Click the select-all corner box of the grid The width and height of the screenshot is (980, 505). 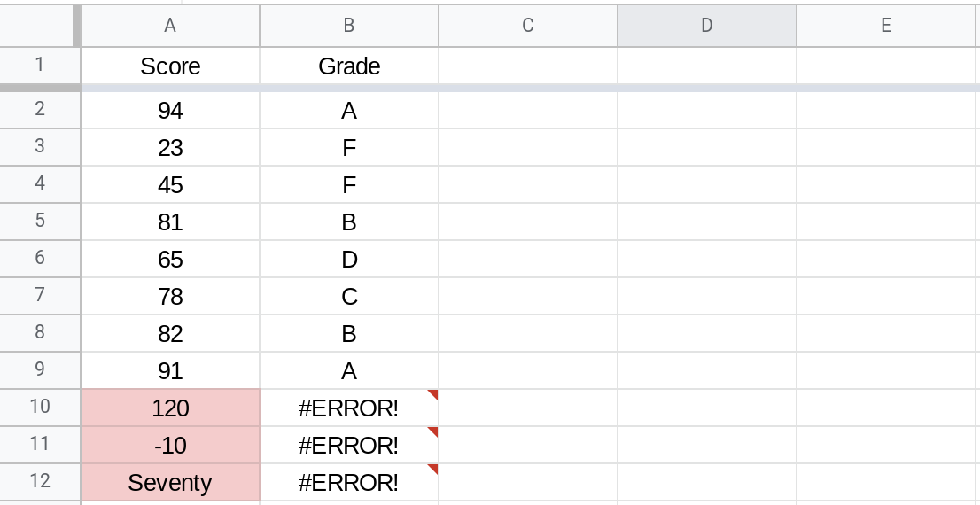[40, 26]
